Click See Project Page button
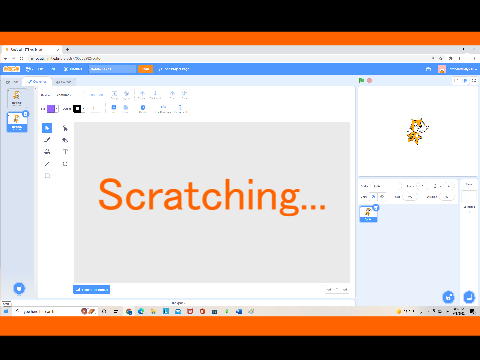Viewport: 480px width, 360px height. [x=174, y=69]
